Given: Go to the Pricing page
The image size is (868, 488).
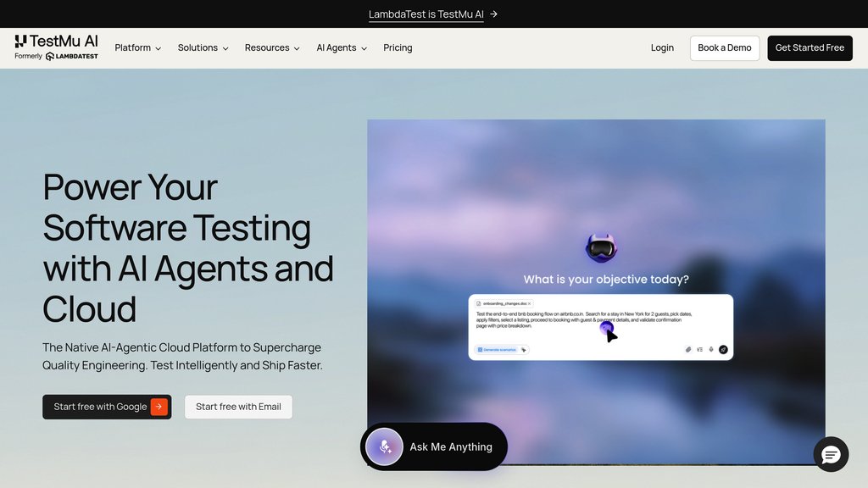Looking at the screenshot, I should 398,47.
